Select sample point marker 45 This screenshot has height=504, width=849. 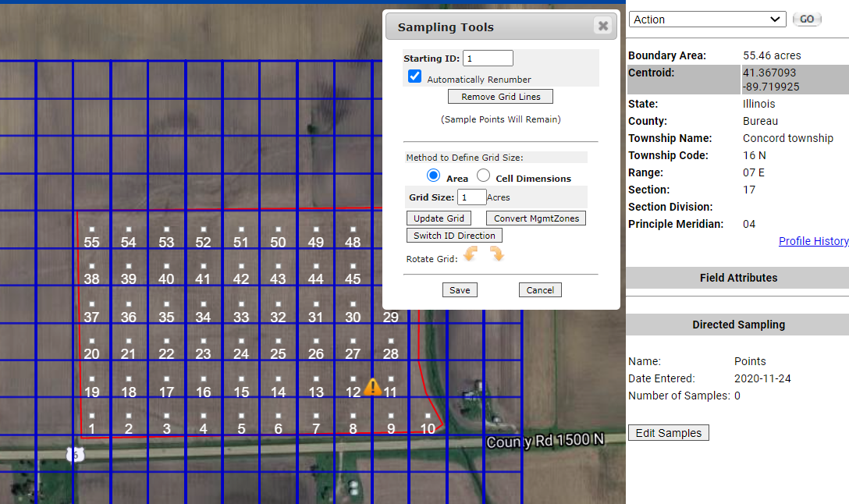tap(353, 266)
